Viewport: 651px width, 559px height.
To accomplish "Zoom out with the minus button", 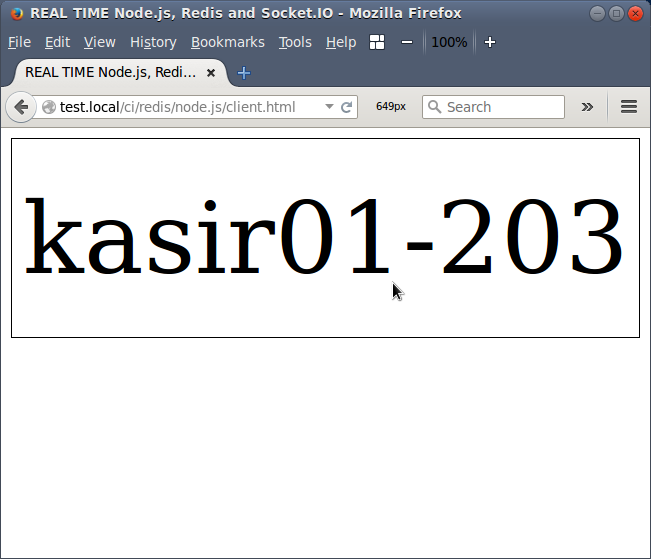I will pos(407,42).
